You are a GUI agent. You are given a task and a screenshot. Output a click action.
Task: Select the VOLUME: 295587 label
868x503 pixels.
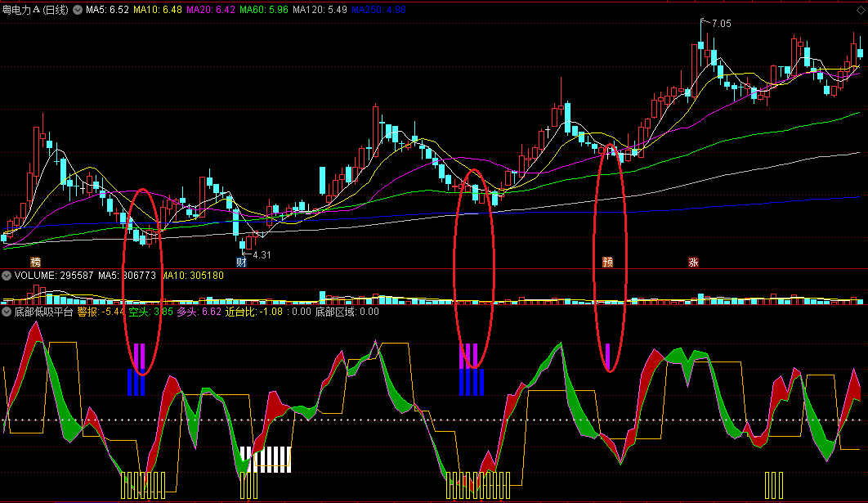(54, 276)
